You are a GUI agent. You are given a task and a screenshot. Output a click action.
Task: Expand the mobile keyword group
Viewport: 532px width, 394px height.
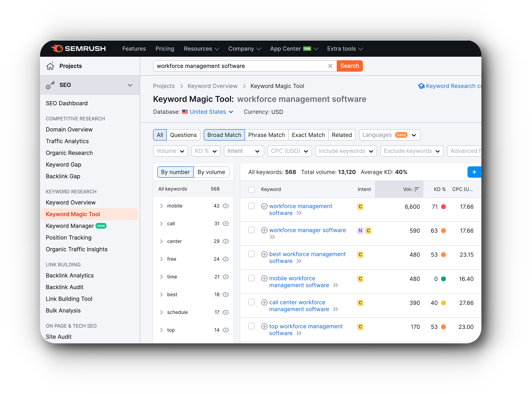tap(162, 206)
